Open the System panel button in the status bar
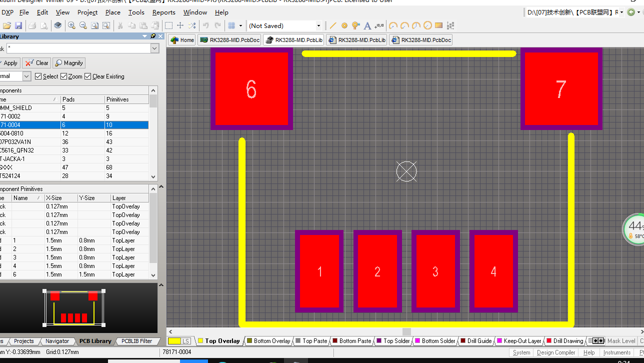This screenshot has width=644, height=363. tap(521, 352)
